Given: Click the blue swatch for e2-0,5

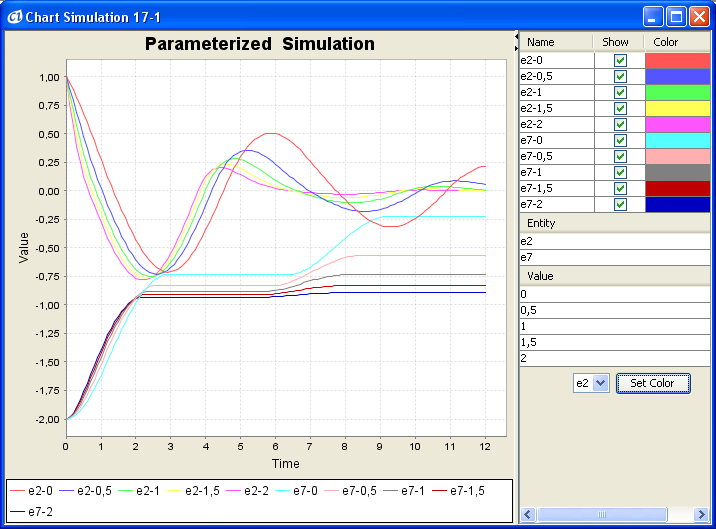Looking at the screenshot, I should point(678,76).
